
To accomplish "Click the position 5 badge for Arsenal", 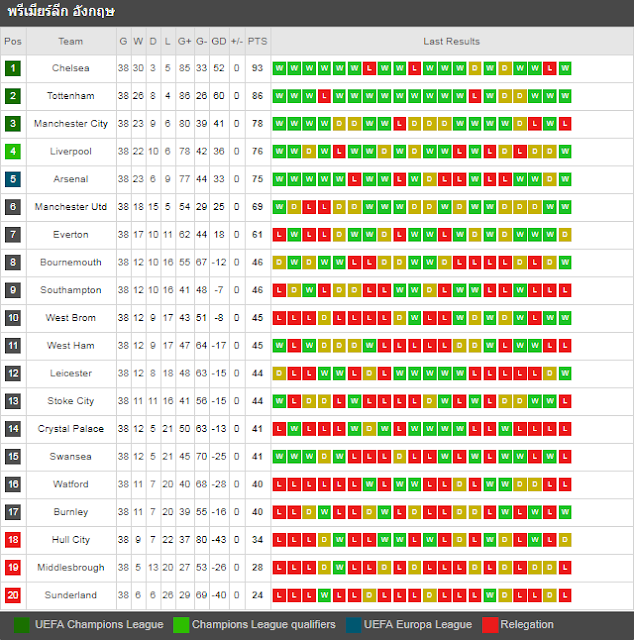I will 13,179.
